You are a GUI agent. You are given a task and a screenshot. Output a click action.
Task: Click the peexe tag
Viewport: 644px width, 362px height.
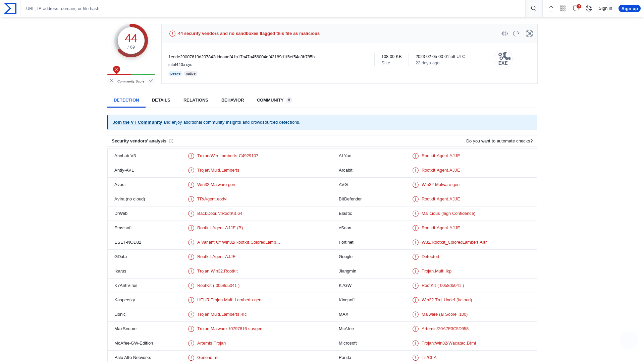pyautogui.click(x=175, y=74)
